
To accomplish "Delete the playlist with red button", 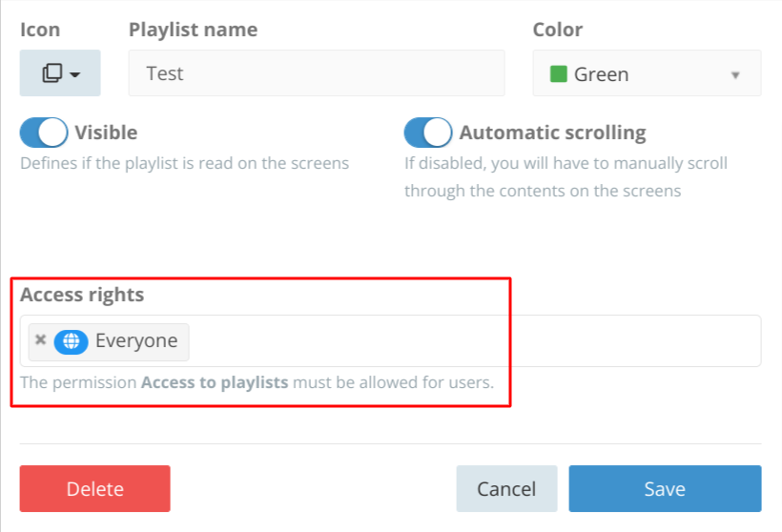I will tap(94, 489).
